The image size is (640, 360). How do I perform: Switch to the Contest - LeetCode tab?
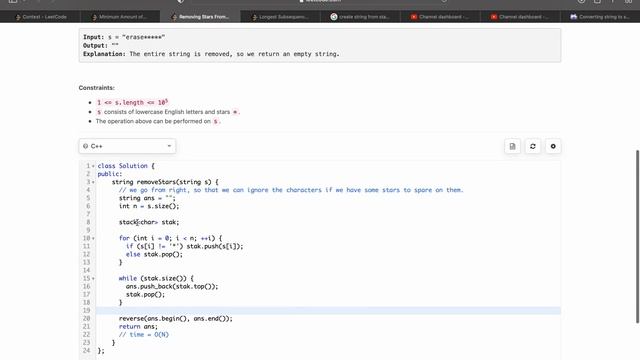(x=40, y=17)
